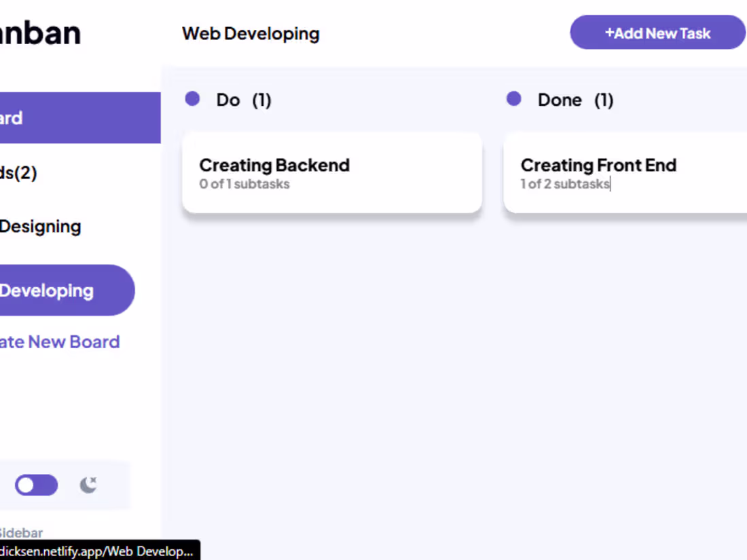Viewport: 747px width, 560px height.
Task: Click the plus icon in Add New Task
Action: 611,32
